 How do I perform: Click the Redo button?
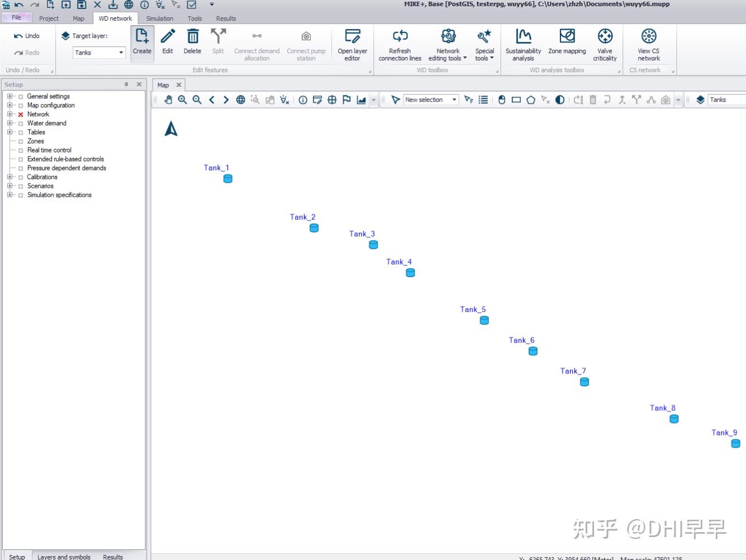tap(27, 53)
